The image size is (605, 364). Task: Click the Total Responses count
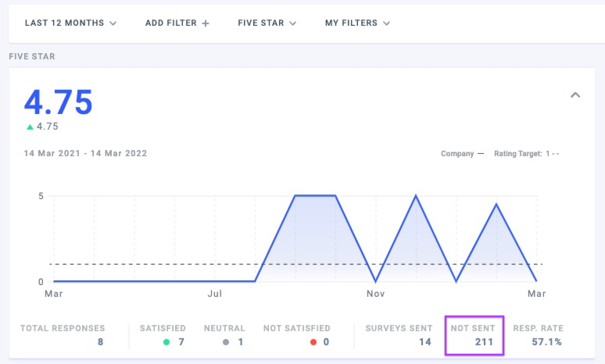[x=101, y=342]
